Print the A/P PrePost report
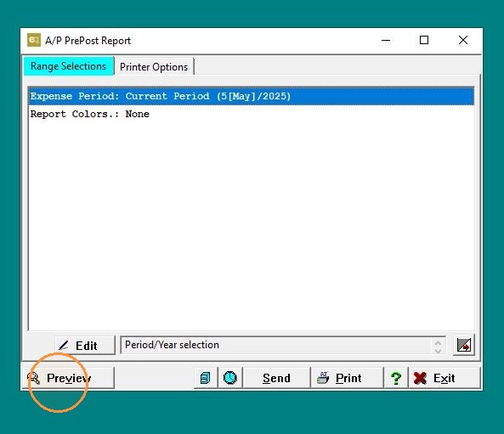This screenshot has width=504, height=434. click(347, 378)
